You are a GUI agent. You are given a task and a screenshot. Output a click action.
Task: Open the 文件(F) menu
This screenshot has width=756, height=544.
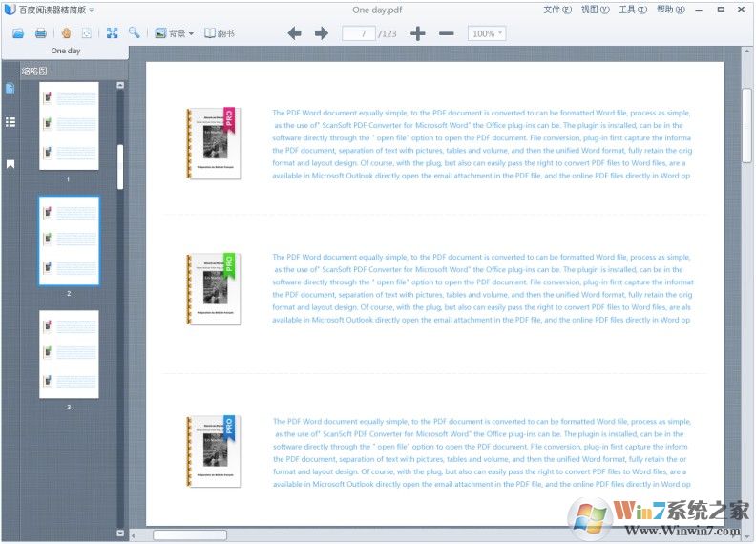coord(557,10)
